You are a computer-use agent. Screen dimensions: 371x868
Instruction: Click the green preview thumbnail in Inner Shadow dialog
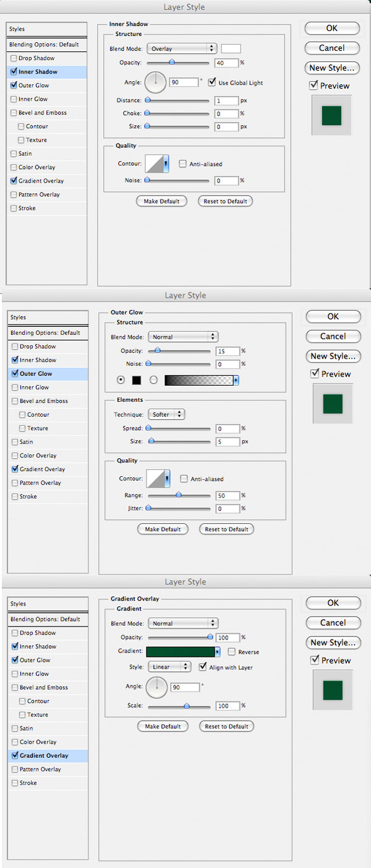pos(331,116)
